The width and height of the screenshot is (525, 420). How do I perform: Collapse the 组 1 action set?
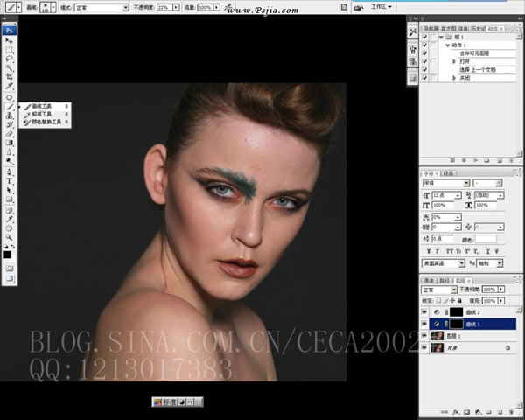click(441, 37)
